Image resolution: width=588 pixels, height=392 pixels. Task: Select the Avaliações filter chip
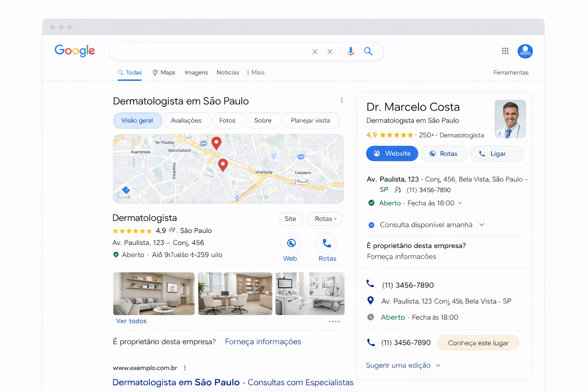187,120
